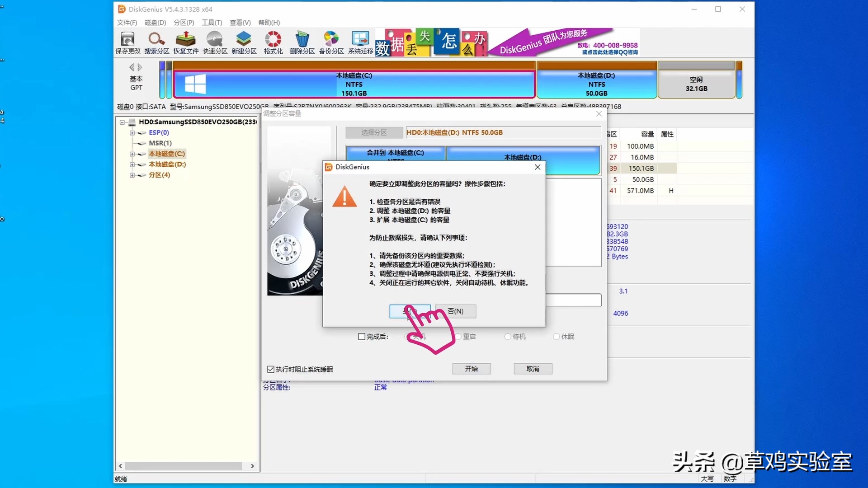Click the 取消 (Cancel) button in the resize dialog

[533, 369]
